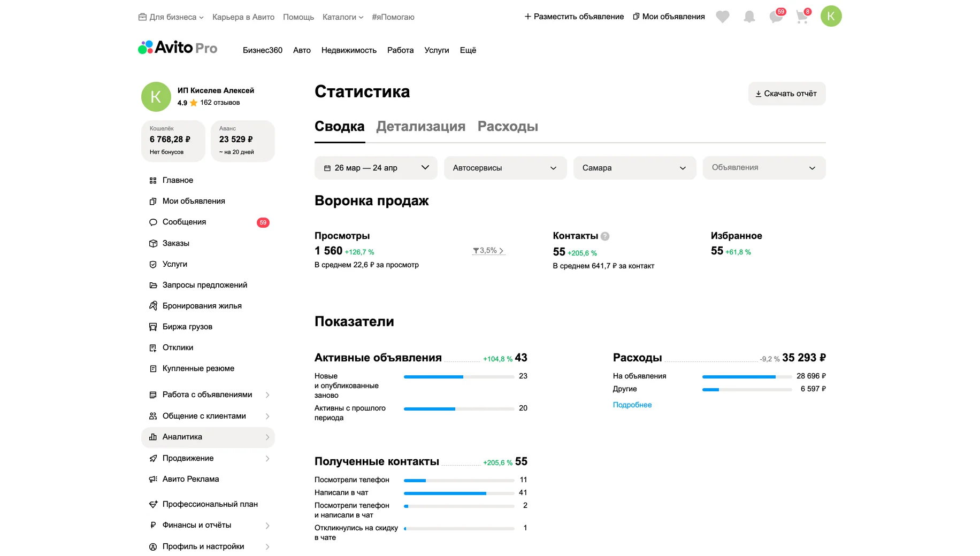Screen dimensions: 980x556
Task: Expand Продвижение chevron
Action: tap(267, 458)
